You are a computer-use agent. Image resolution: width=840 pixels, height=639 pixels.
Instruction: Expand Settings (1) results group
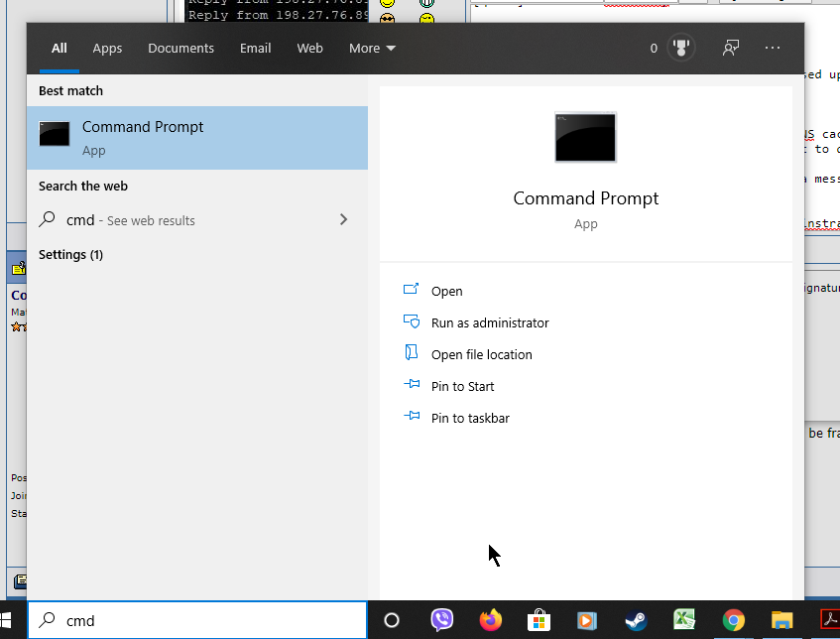[70, 254]
